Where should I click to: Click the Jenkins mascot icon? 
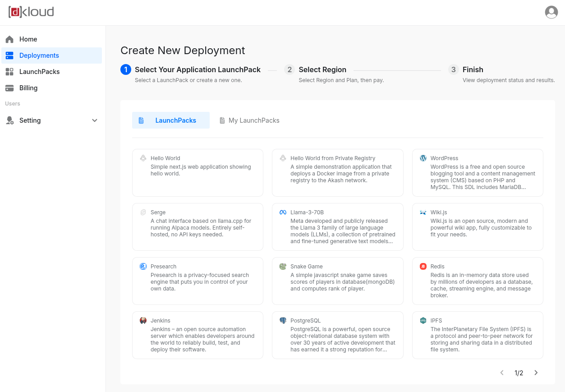(x=143, y=321)
